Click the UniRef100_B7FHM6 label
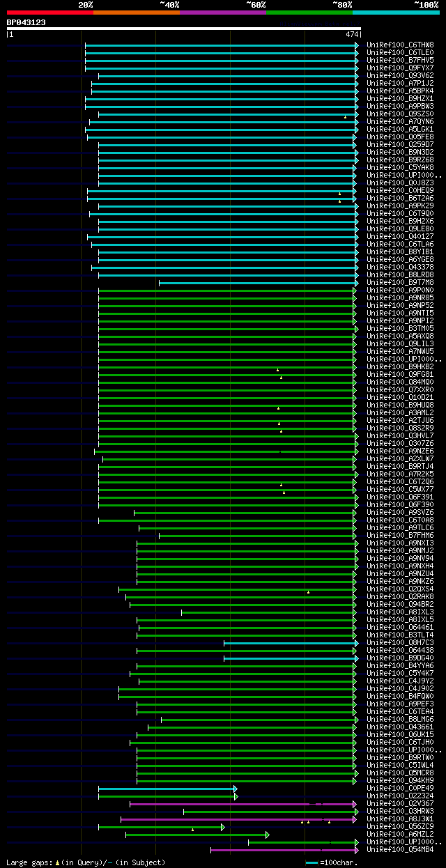Image resolution: width=446 pixels, height=868 pixels. pyautogui.click(x=400, y=535)
